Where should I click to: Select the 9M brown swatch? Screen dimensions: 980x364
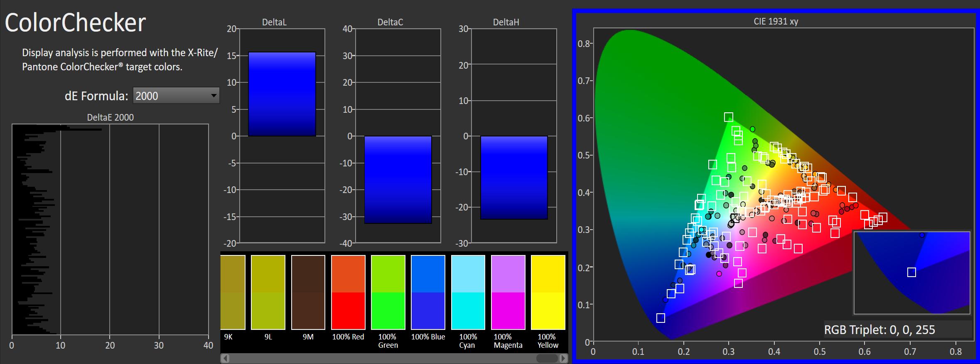[x=308, y=292]
